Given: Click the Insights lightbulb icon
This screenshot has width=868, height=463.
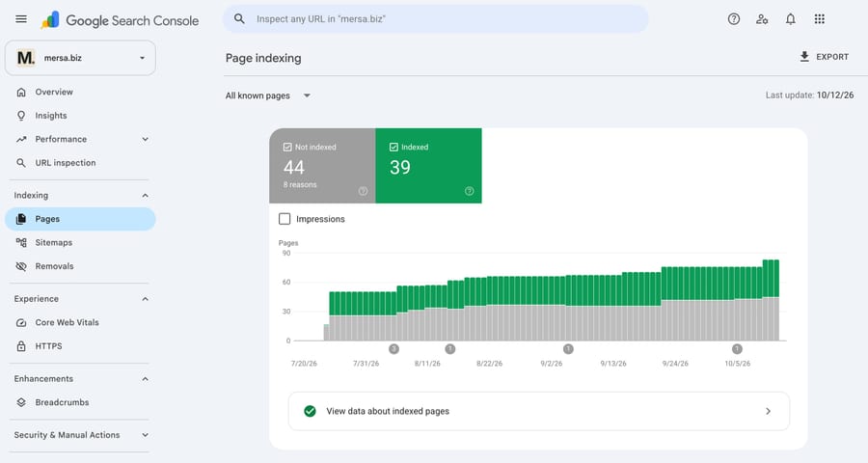Looking at the screenshot, I should [x=21, y=116].
